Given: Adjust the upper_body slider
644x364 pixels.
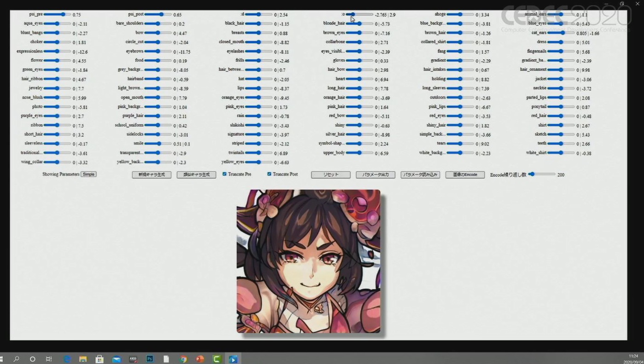Looking at the screenshot, I should [x=360, y=153].
